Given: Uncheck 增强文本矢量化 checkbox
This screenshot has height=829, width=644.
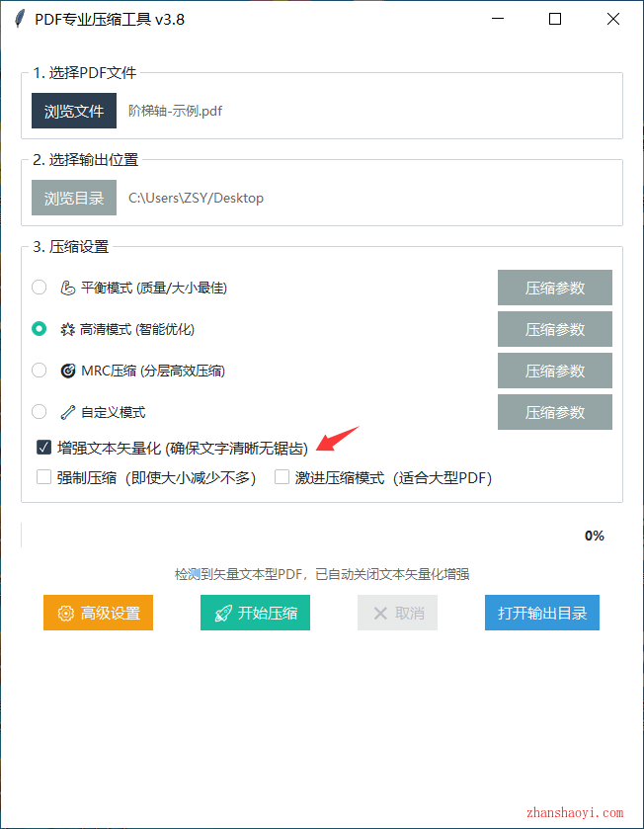Looking at the screenshot, I should (x=43, y=448).
